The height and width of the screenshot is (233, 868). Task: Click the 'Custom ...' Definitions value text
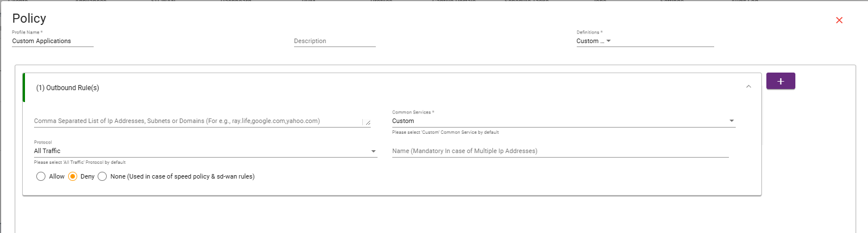coord(590,41)
